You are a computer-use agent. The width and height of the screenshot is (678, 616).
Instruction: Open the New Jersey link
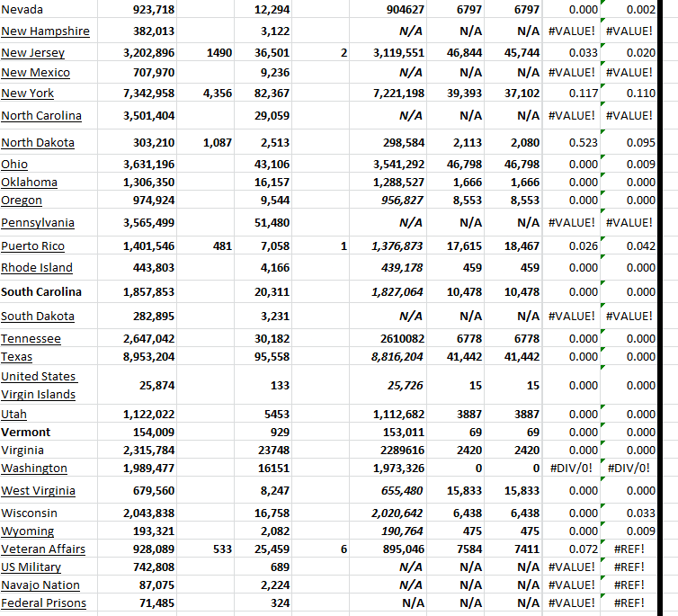click(33, 53)
